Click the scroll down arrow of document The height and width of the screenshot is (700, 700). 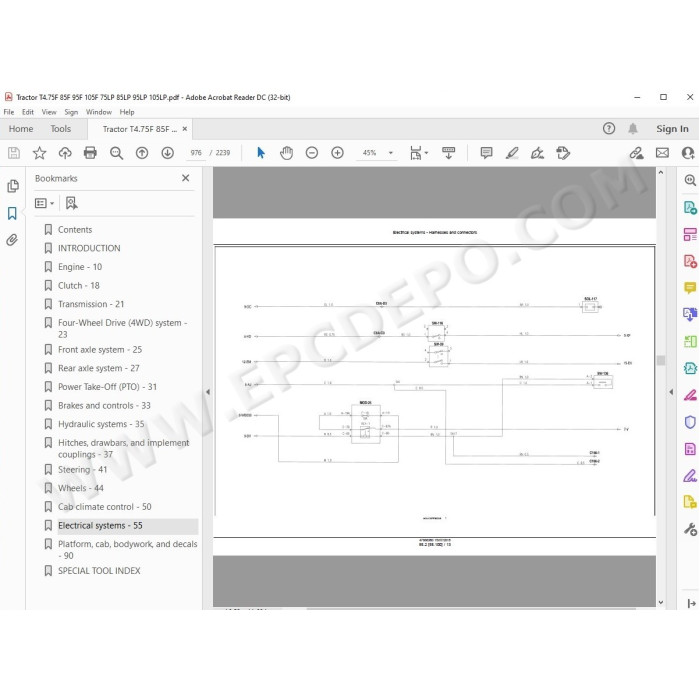tap(661, 602)
